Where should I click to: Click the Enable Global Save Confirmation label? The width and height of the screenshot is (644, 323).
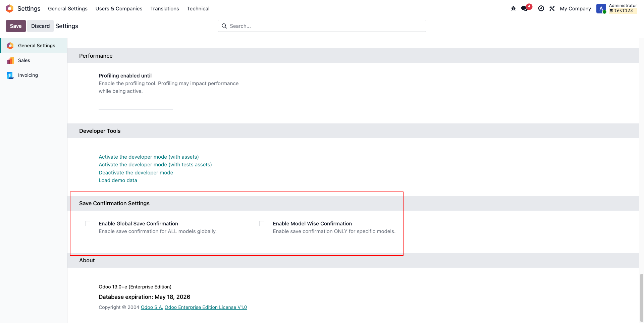tap(138, 223)
